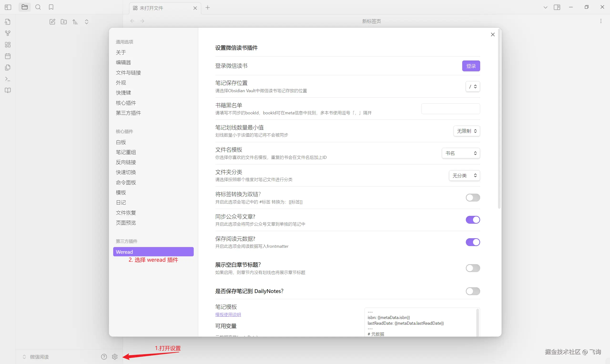Open the graph view ribbon icon

click(8, 33)
